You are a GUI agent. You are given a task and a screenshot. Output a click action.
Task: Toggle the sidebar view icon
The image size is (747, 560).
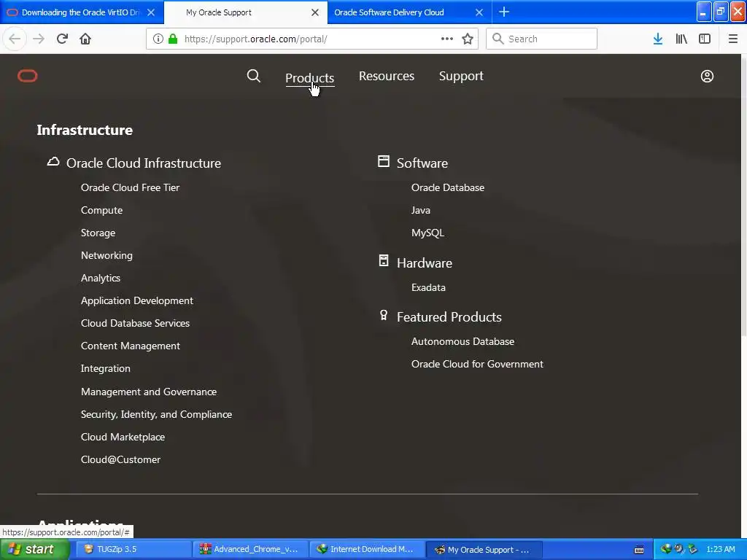coord(705,39)
